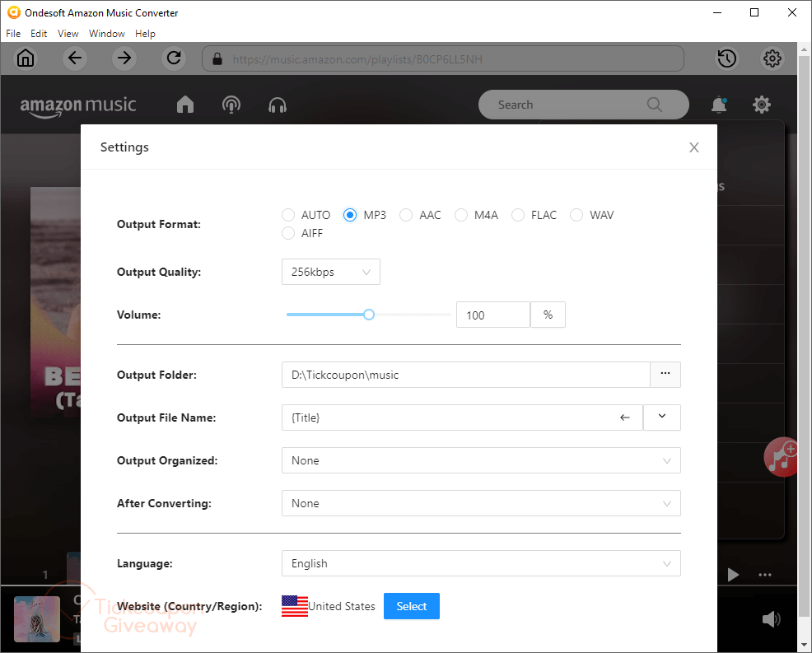Screen dimensions: 812x653
Task: Reload the page with the refresh icon
Action: pyautogui.click(x=174, y=58)
